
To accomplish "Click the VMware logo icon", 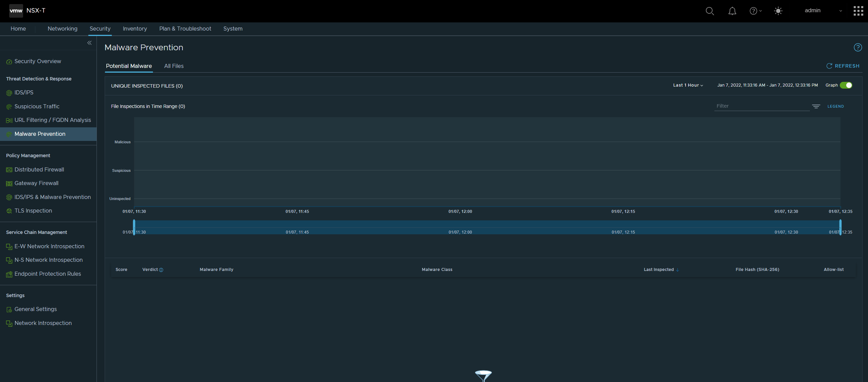I will pos(16,11).
